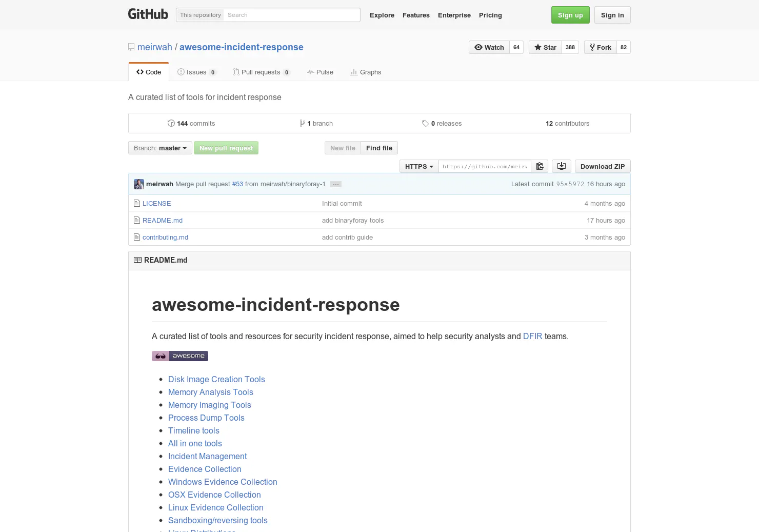
Task: Open the LICENSE file
Action: coord(156,204)
